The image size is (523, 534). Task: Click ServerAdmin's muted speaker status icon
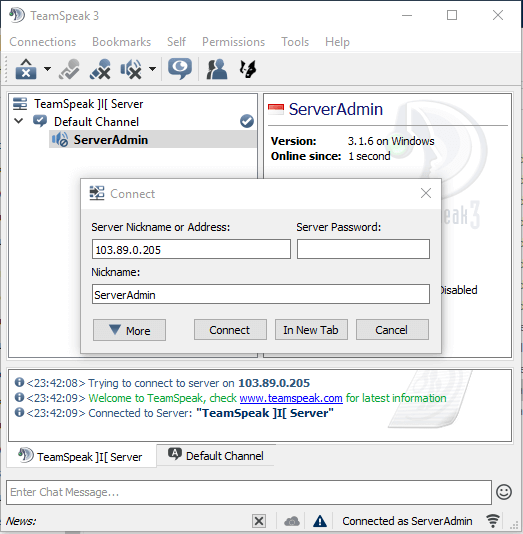coord(60,140)
